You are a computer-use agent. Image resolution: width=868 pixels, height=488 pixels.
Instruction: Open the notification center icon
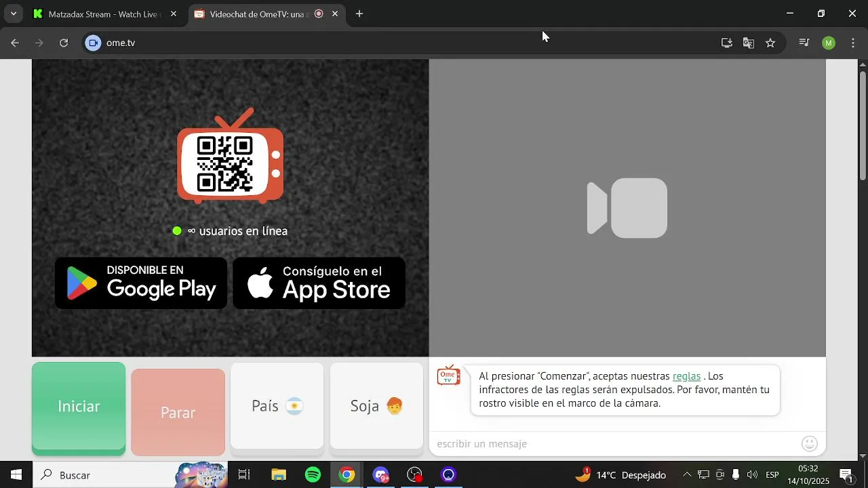[x=846, y=475]
